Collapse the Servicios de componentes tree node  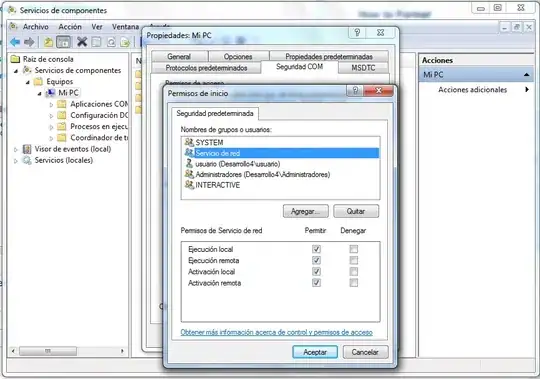(16, 71)
